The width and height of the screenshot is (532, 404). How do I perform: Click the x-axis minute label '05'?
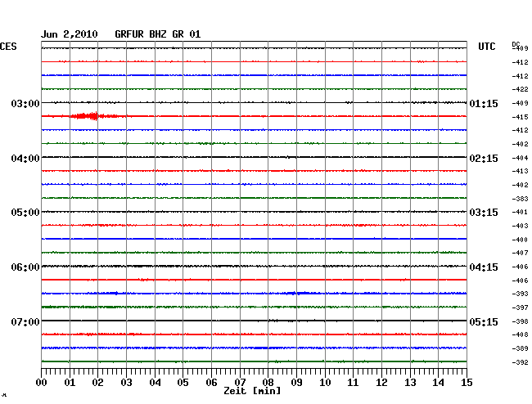click(x=183, y=383)
